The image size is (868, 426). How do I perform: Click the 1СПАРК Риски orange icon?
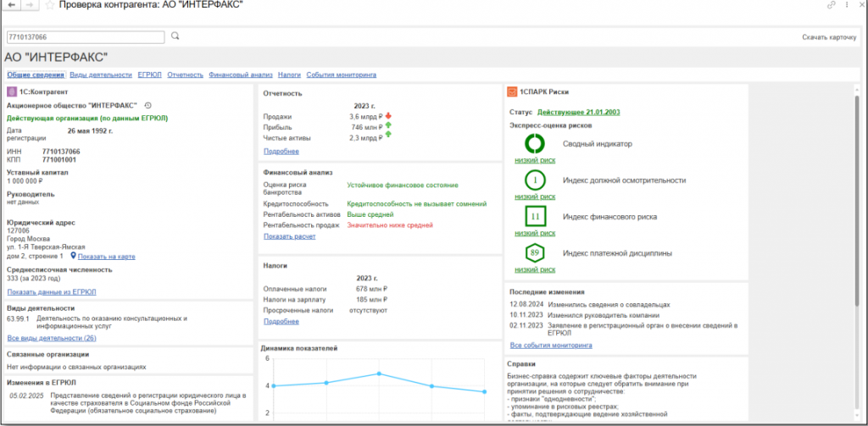tap(512, 91)
